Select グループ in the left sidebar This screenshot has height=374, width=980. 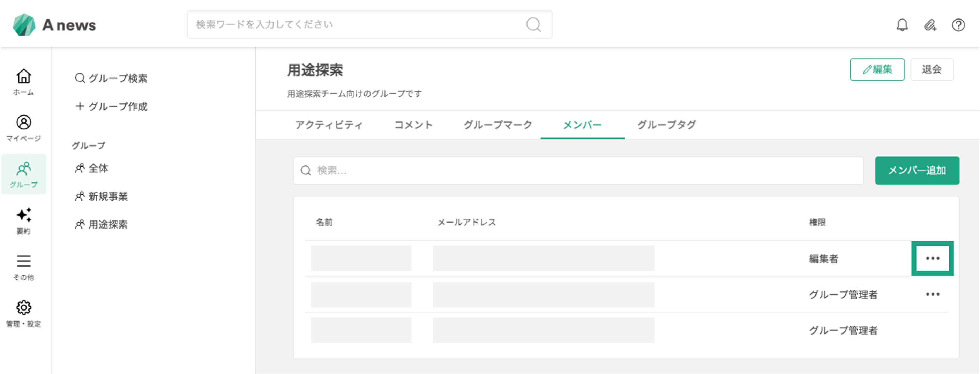[x=24, y=174]
